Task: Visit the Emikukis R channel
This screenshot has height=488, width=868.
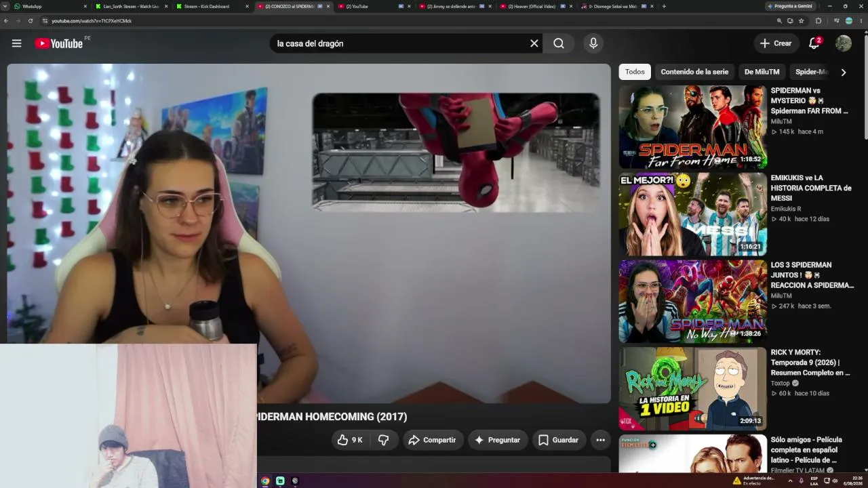Action: (x=785, y=209)
